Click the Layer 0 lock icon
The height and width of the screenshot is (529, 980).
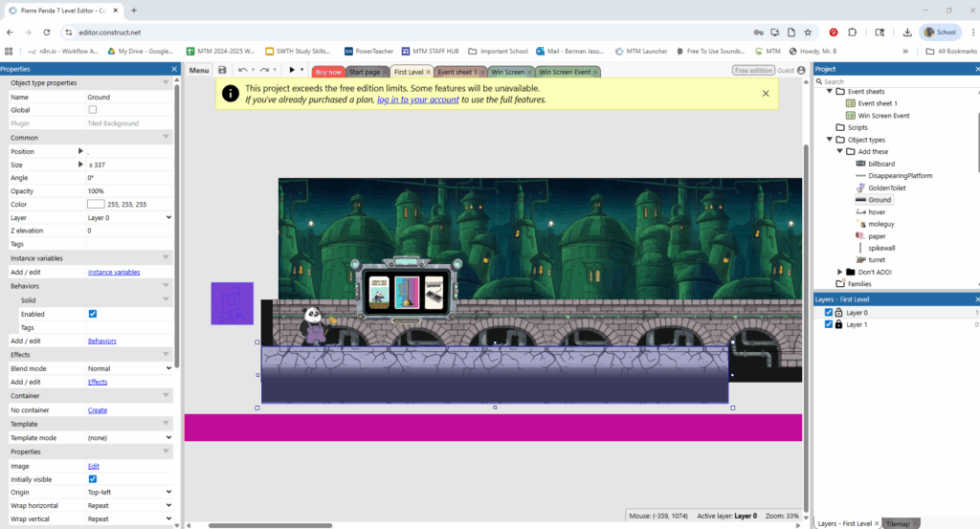pyautogui.click(x=838, y=313)
